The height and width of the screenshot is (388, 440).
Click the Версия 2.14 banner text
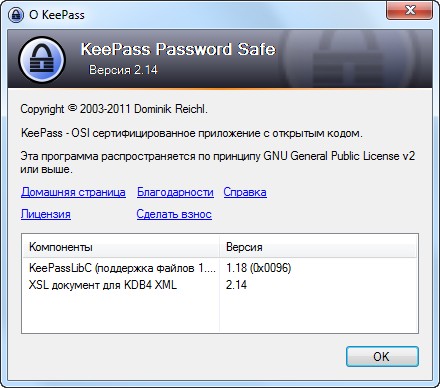[x=123, y=70]
